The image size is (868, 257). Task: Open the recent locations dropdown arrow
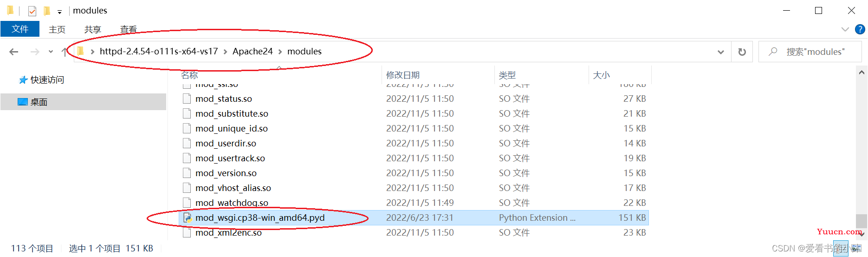pyautogui.click(x=51, y=52)
